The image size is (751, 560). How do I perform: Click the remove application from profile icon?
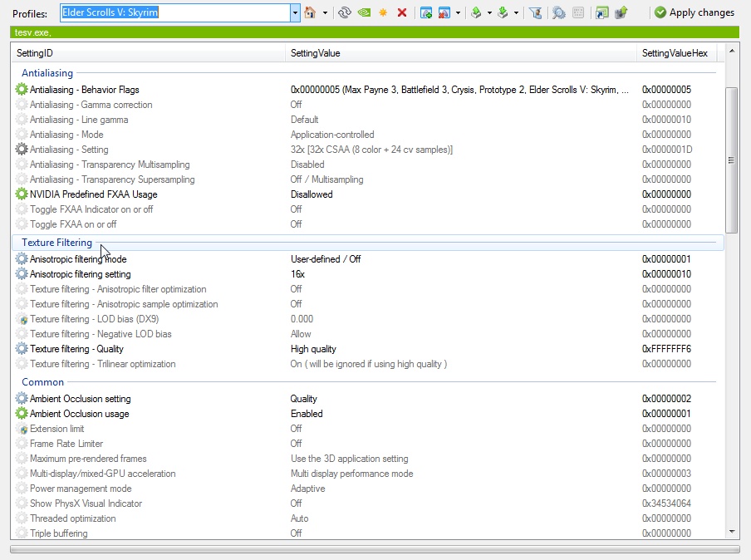pyautogui.click(x=444, y=13)
